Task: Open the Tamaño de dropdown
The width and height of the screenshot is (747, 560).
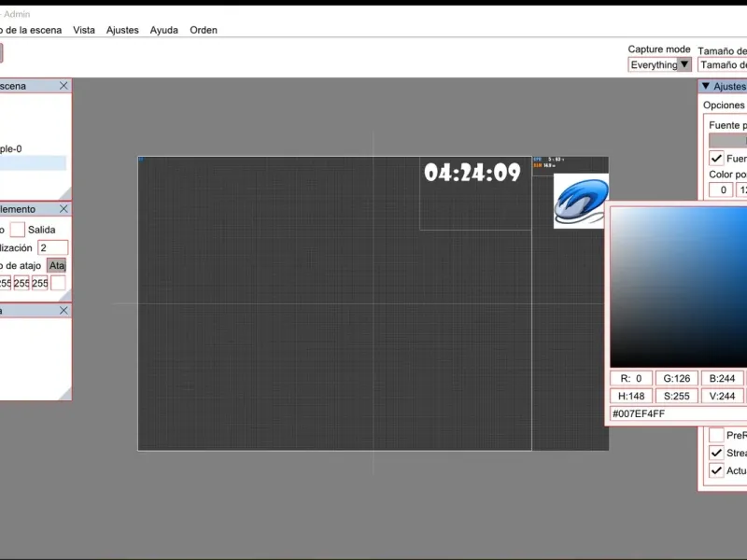Action: point(722,64)
